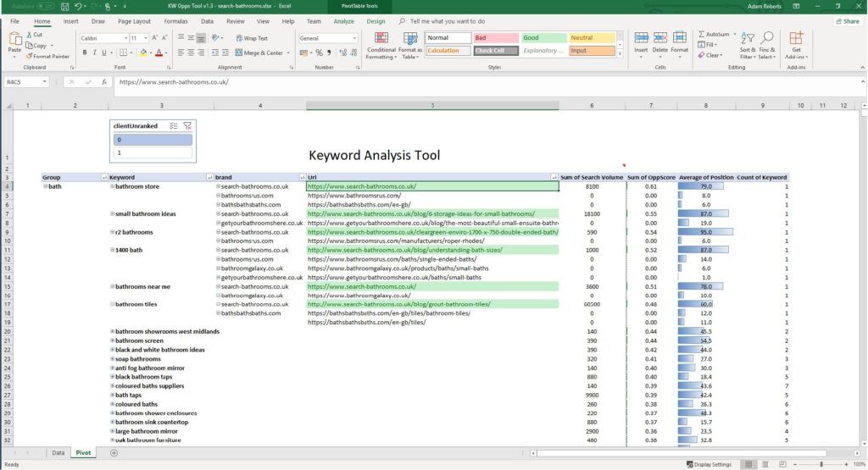Click multi-select icon in clientUnranked slicer
The height and width of the screenshot is (470, 868).
173,126
